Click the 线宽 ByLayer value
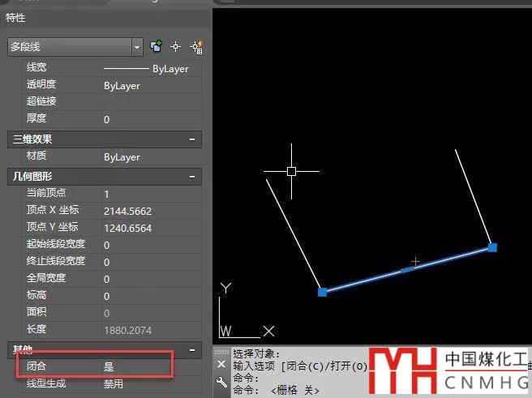 [150, 69]
